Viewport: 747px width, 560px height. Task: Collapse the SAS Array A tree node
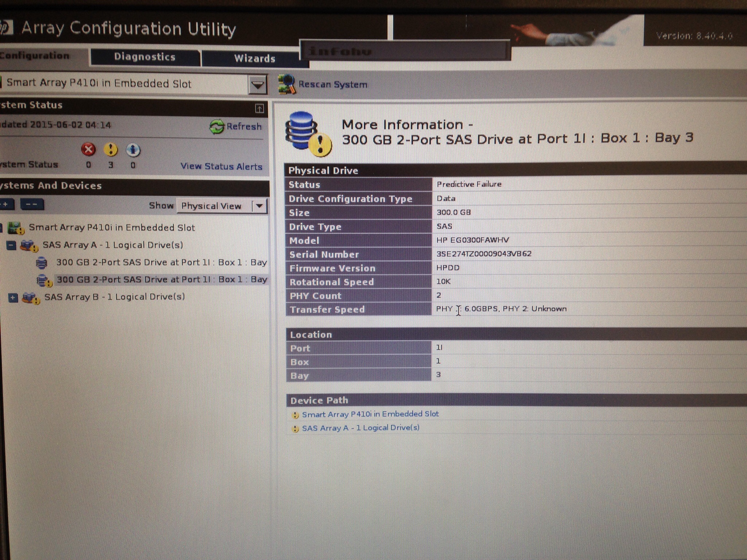(12, 245)
